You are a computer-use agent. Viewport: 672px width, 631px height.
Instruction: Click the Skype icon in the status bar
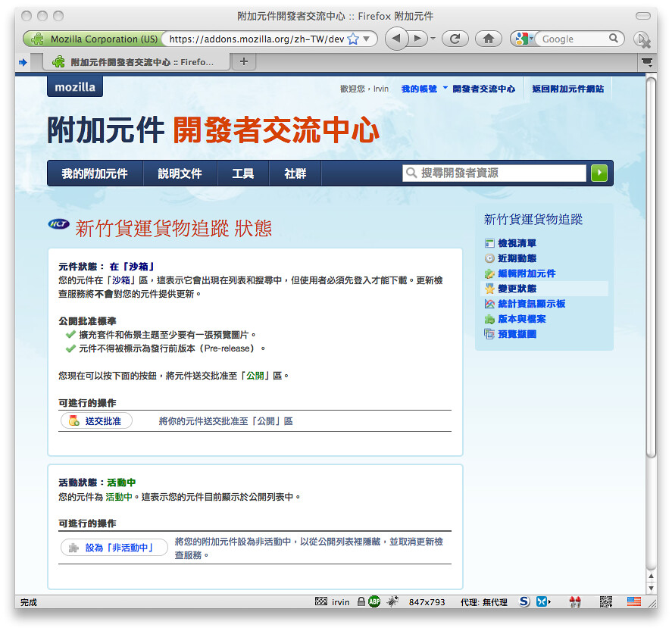coord(524,601)
